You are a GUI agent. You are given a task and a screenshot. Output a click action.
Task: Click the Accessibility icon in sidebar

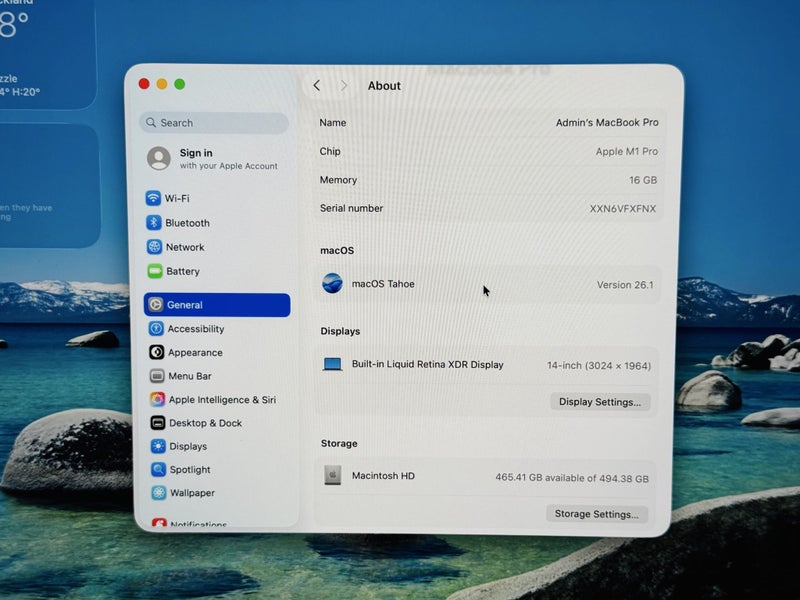[156, 329]
